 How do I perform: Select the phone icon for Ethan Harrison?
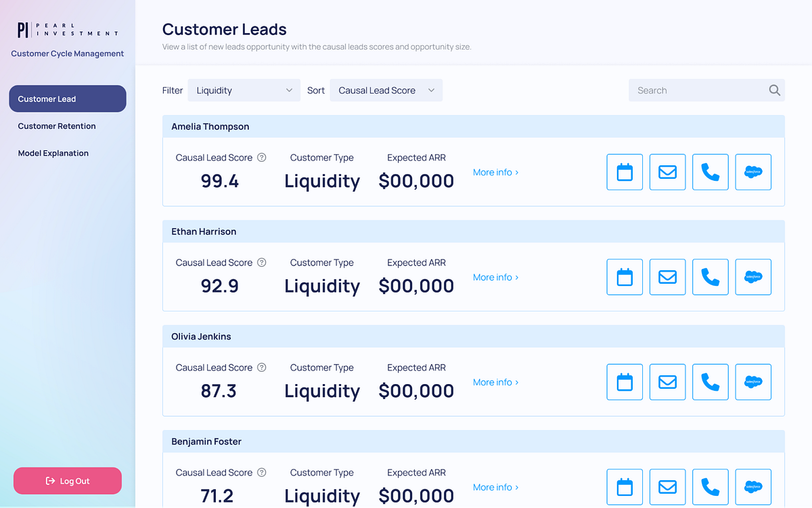click(x=710, y=276)
